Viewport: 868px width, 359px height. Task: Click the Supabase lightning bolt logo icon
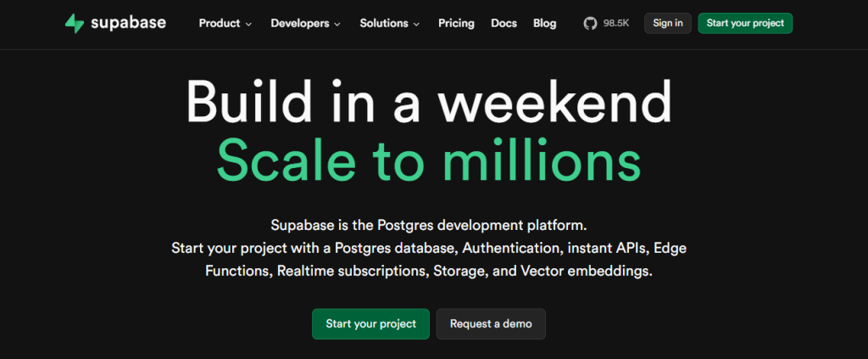[x=75, y=23]
